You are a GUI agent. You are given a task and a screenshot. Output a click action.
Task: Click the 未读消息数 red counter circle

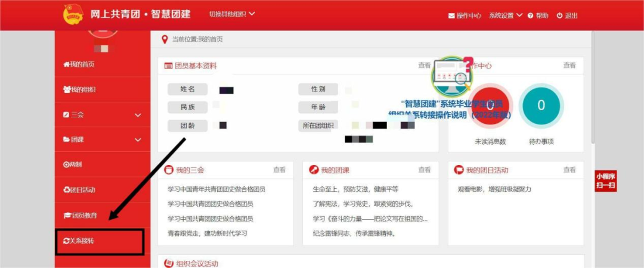point(490,105)
